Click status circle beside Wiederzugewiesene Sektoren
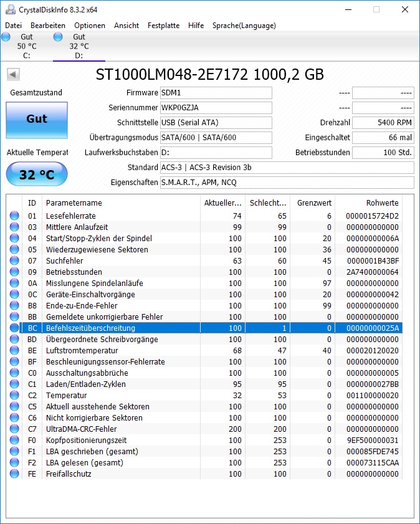Image resolution: width=420 pixels, height=524 pixels. coord(14,249)
